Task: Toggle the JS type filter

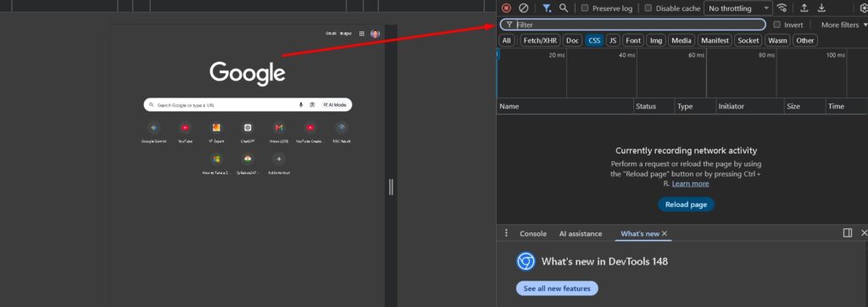Action: (x=613, y=41)
